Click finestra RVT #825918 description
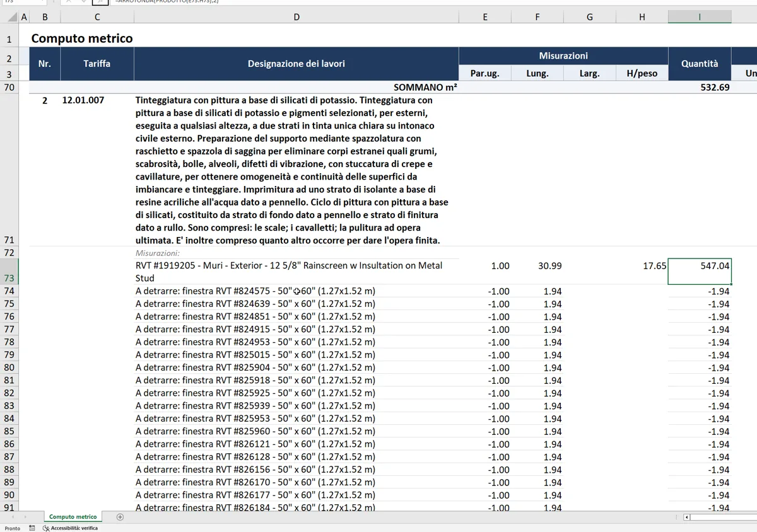This screenshot has width=757, height=532. click(255, 380)
